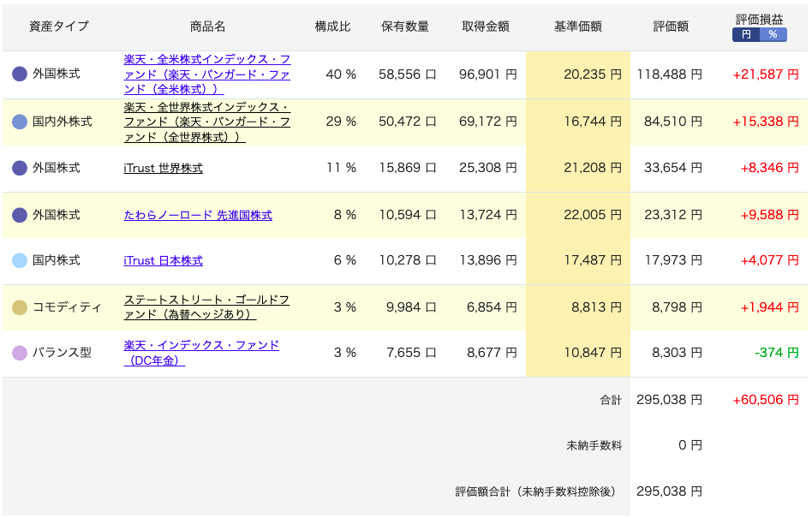The height and width of the screenshot is (518, 812).
Task: Select 40 % composition ratio cell
Action: pyautogui.click(x=341, y=74)
